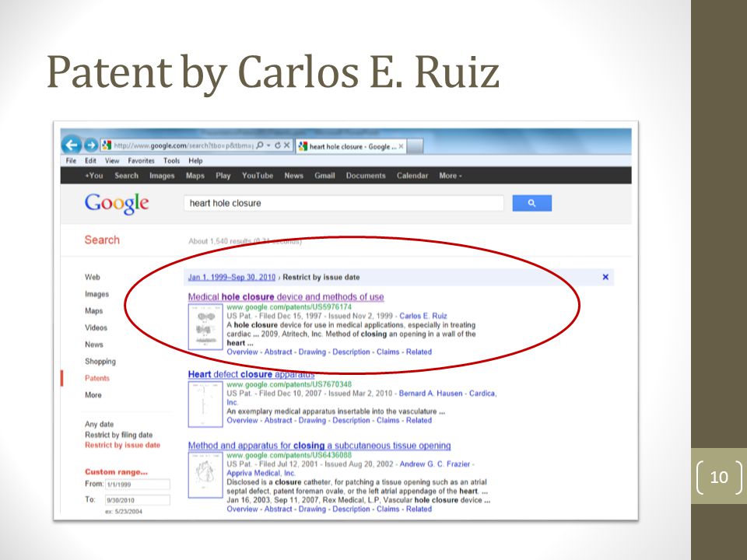
Task: Click the blue Google search button
Action: tap(531, 203)
